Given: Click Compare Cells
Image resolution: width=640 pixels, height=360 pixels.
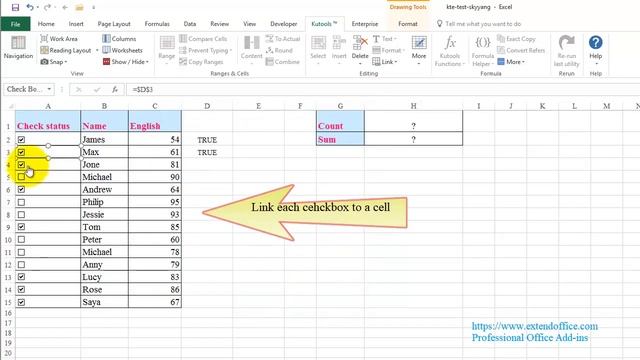Looking at the screenshot, I should click(203, 39).
